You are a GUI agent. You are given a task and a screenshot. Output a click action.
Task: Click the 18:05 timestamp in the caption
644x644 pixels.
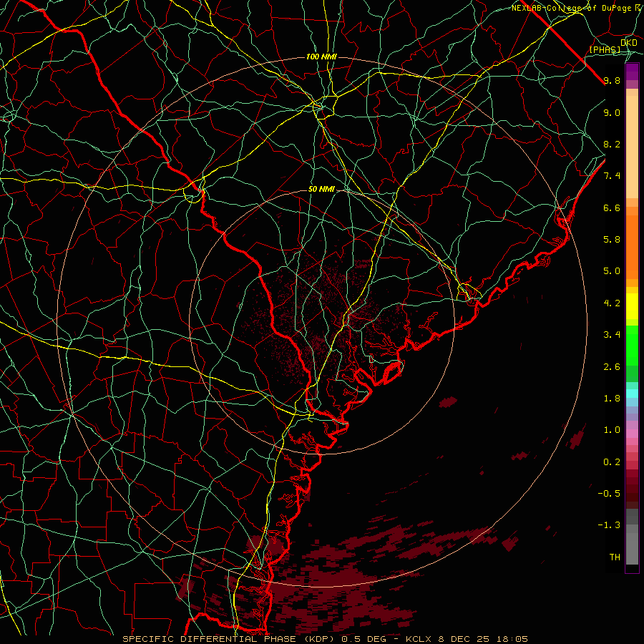point(513,639)
